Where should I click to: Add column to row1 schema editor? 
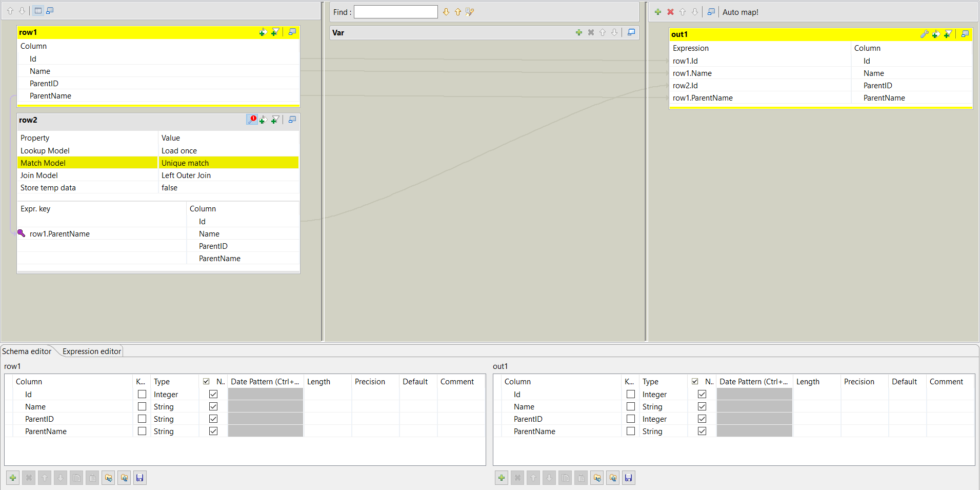coord(13,478)
